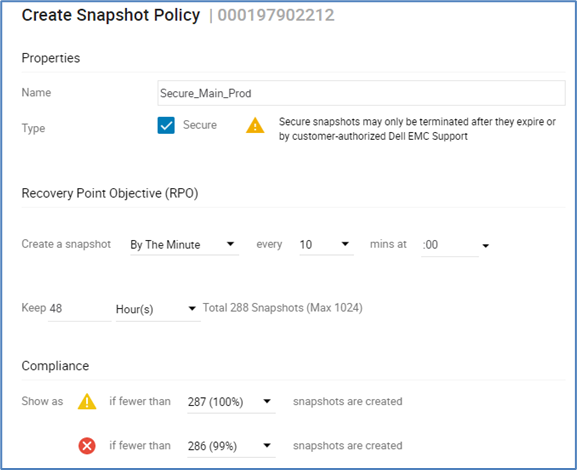Click the arrow next to Hour(s)

click(x=192, y=308)
